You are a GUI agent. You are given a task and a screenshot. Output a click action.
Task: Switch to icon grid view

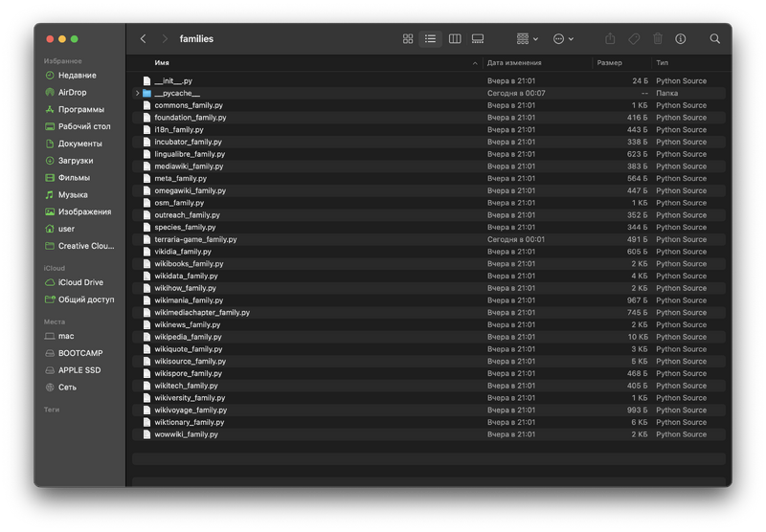pos(408,39)
